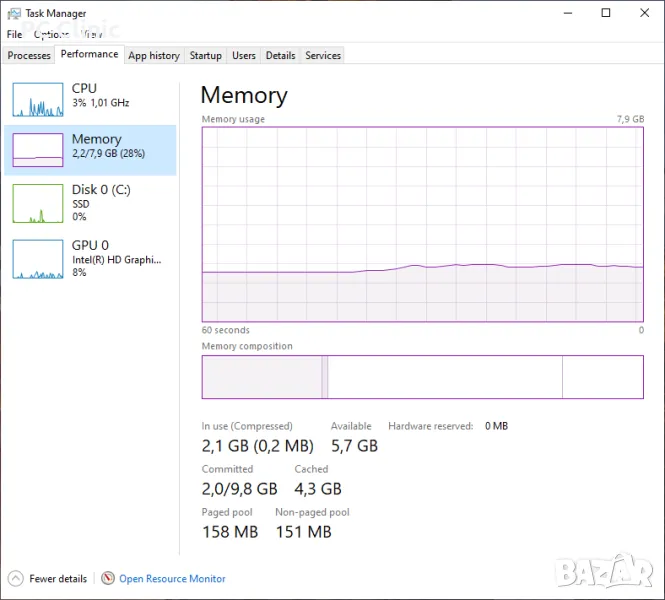This screenshot has height=600, width=665.
Task: Click the Fewer details chevron icon
Action: (x=15, y=578)
